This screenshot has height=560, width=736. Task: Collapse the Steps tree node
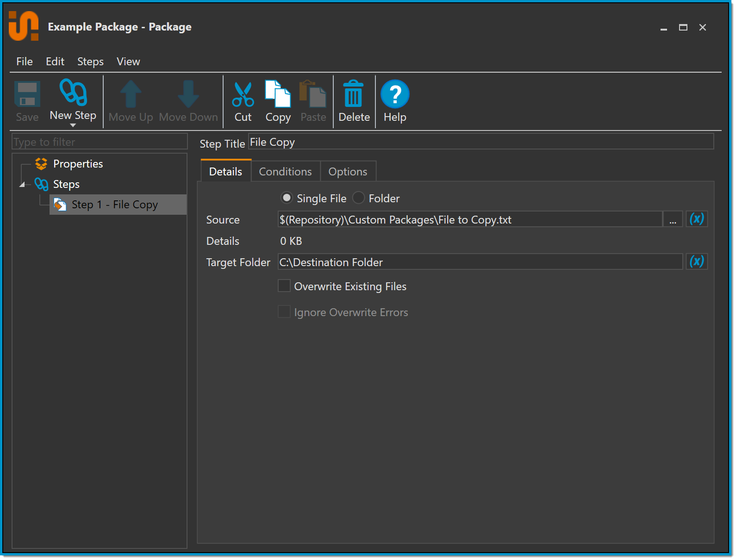pyautogui.click(x=22, y=185)
